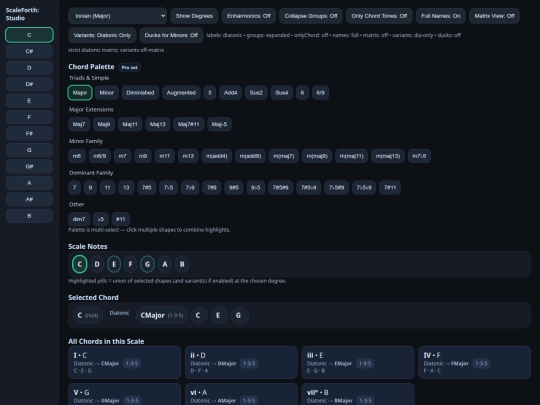The image size is (540, 405).
Task: Toggle Matrix View: Off
Action: click(495, 16)
